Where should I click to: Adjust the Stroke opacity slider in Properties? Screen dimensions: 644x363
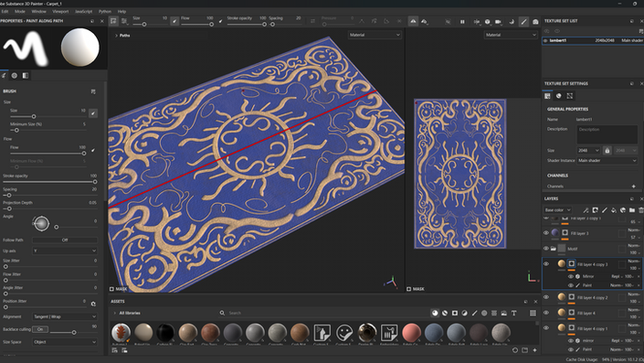[49, 182]
